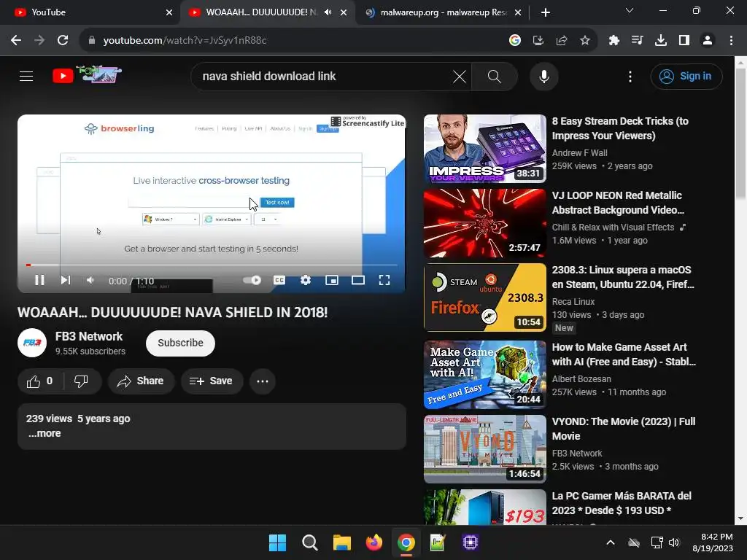Run search with the magnifier button
This screenshot has width=747, height=560.
(x=495, y=76)
